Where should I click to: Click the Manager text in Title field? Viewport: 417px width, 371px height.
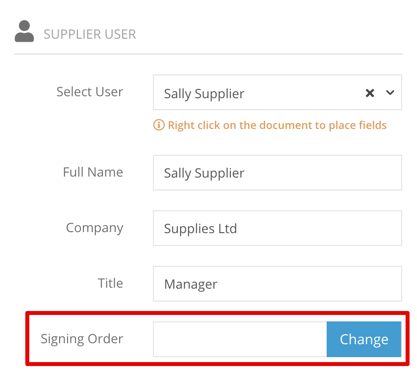[191, 285]
